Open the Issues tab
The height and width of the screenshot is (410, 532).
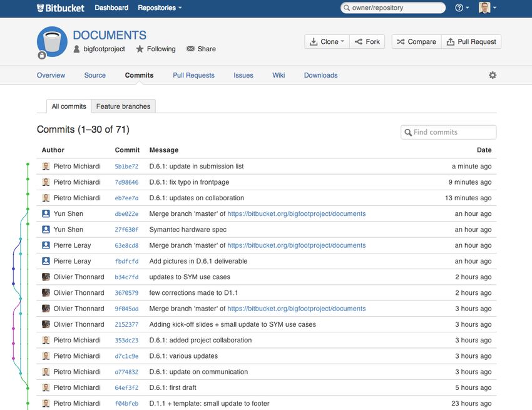[243, 75]
